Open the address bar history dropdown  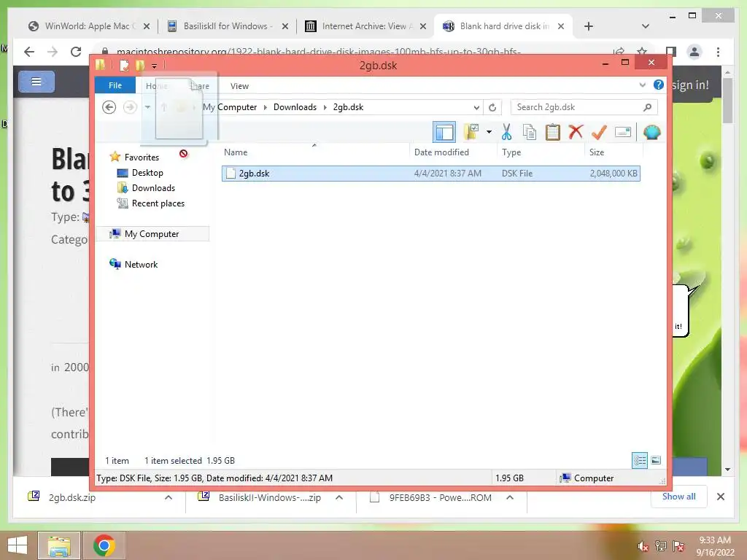(x=476, y=108)
